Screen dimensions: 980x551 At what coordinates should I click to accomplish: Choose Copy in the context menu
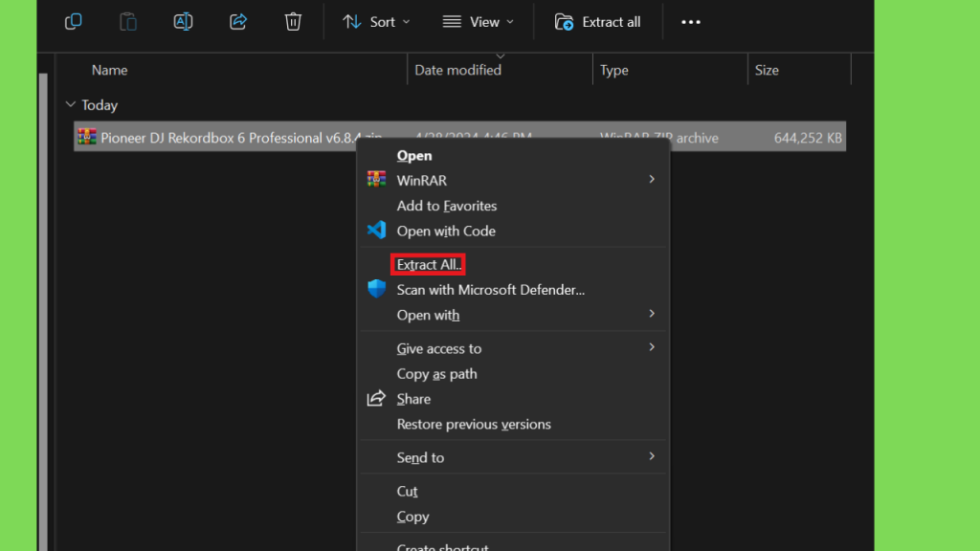pyautogui.click(x=513, y=517)
